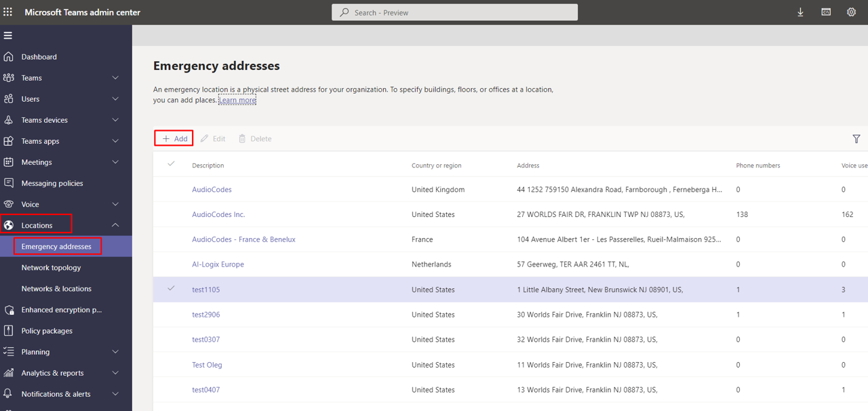The width and height of the screenshot is (868, 411).
Task: Click the download icon in header
Action: pos(800,12)
